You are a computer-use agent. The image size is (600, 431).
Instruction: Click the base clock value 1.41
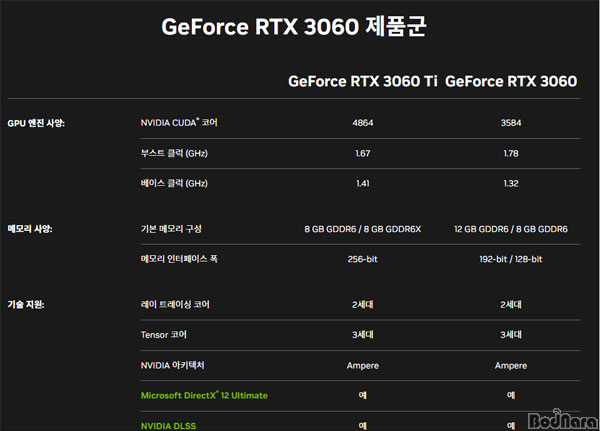[363, 184]
